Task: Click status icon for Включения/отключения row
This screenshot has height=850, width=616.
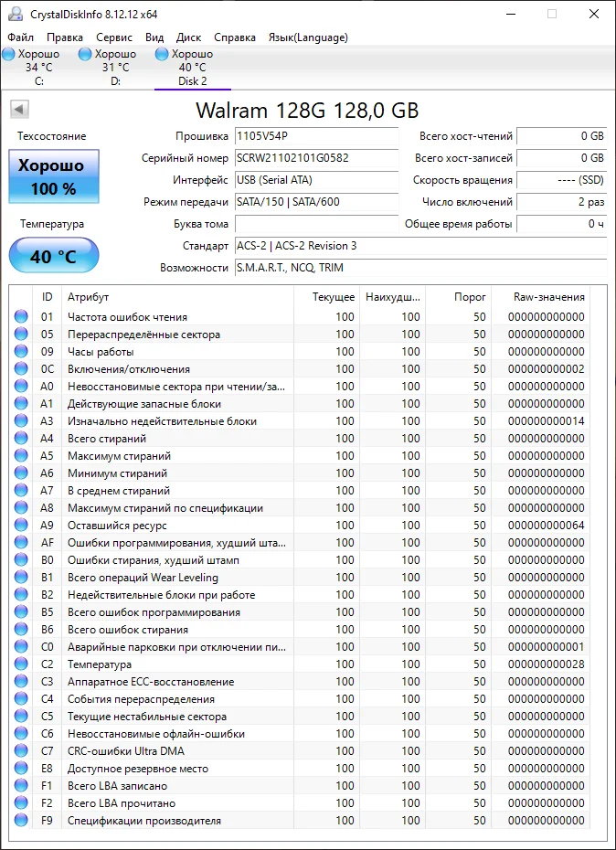Action: coord(21,368)
